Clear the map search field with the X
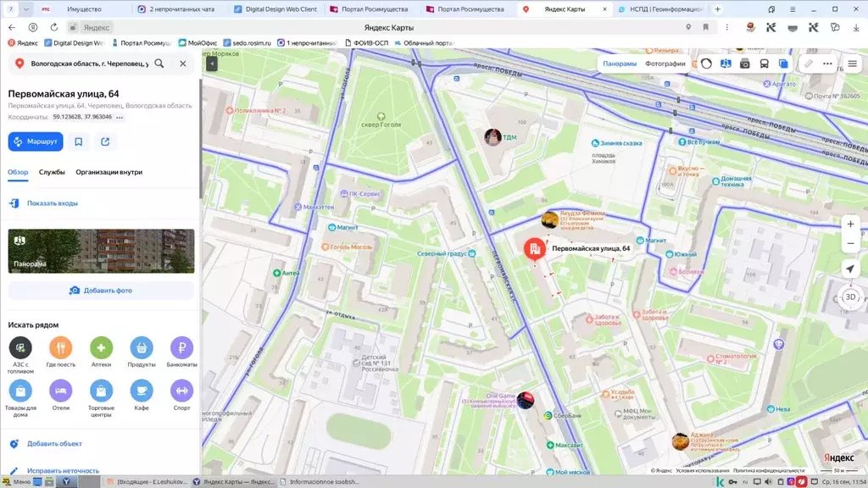Image resolution: width=868 pixels, height=488 pixels. tap(183, 64)
